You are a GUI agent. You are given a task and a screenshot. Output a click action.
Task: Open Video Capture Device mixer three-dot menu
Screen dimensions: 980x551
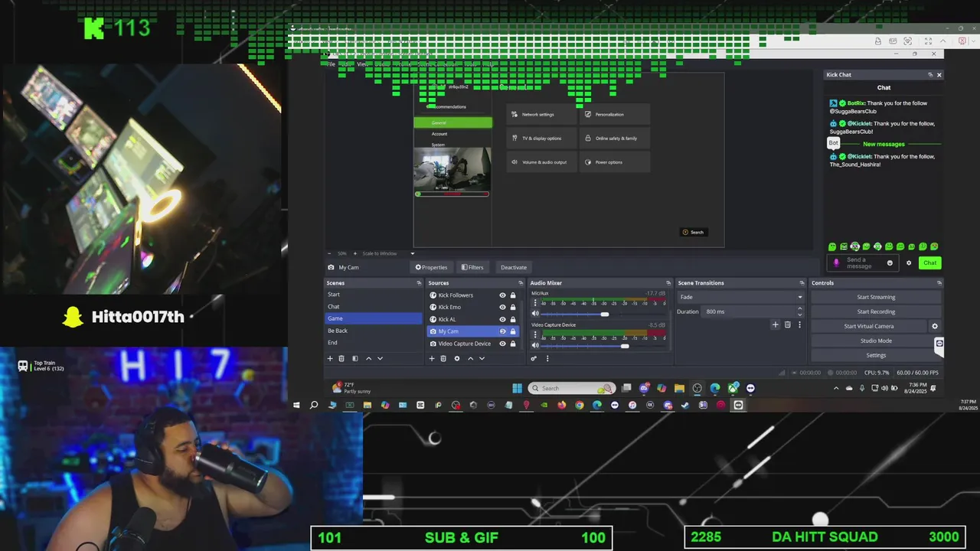(535, 334)
